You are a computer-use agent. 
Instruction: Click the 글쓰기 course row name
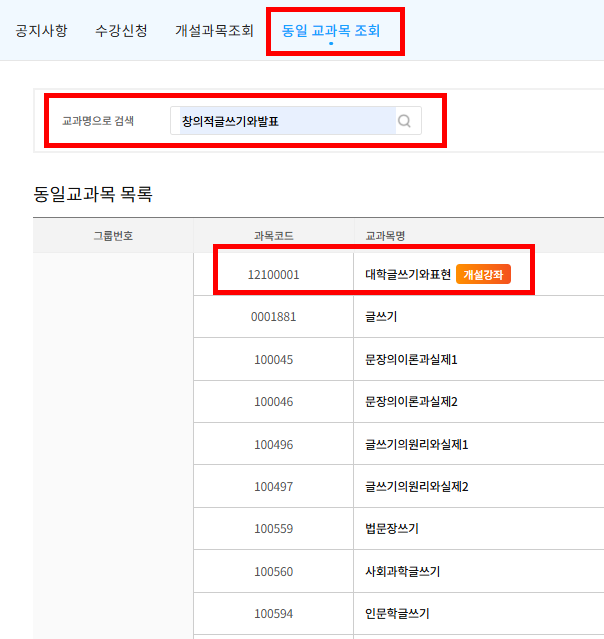[382, 317]
